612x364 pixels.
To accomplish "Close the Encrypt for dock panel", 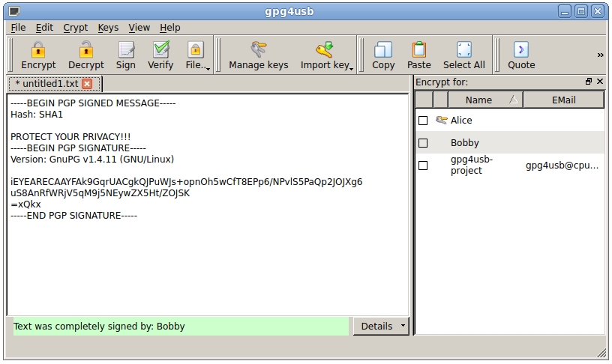I will [600, 82].
